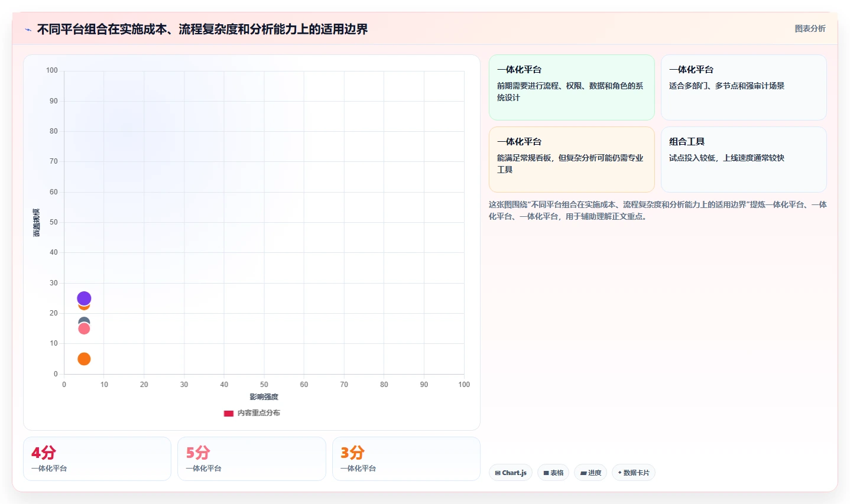This screenshot has height=504, width=850.
Task: Click the 3分 score card
Action: pyautogui.click(x=406, y=459)
